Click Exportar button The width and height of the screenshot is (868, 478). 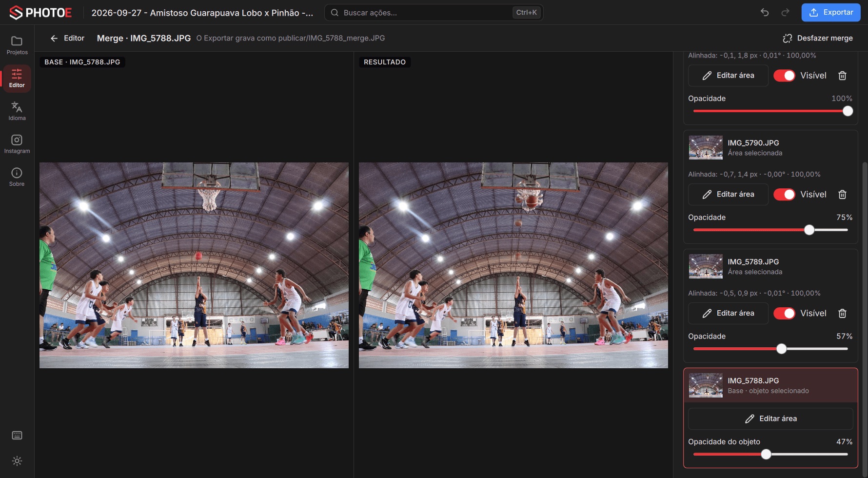point(831,13)
